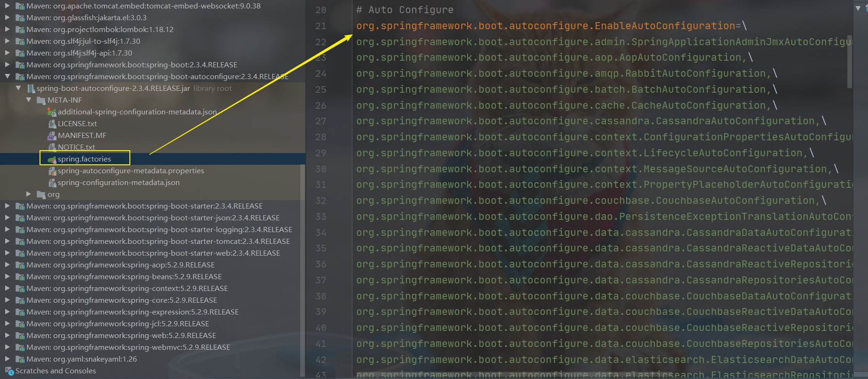The height and width of the screenshot is (379, 868).
Task: Click the jar archive icon for spring-boot-autoconfigure
Action: click(x=31, y=89)
